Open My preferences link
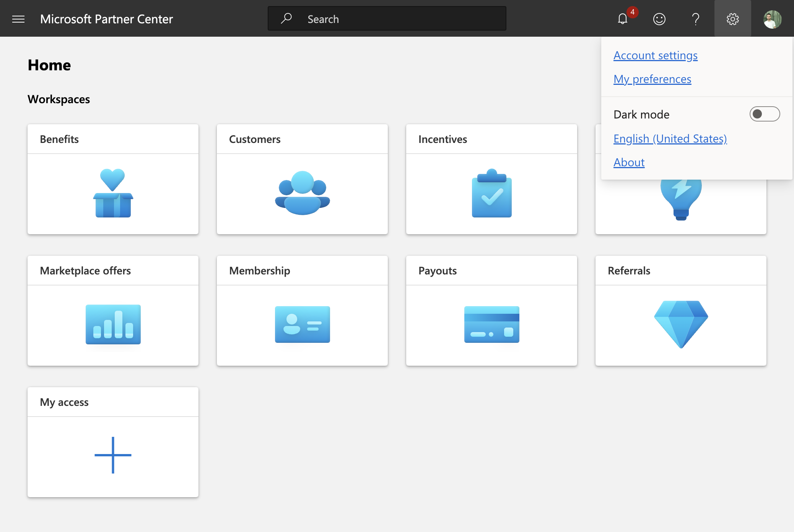 pos(652,79)
